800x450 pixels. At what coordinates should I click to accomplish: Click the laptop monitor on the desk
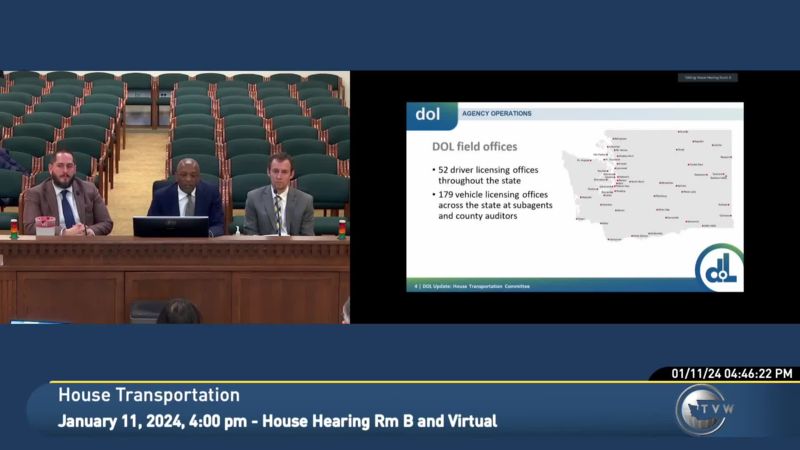tap(170, 226)
